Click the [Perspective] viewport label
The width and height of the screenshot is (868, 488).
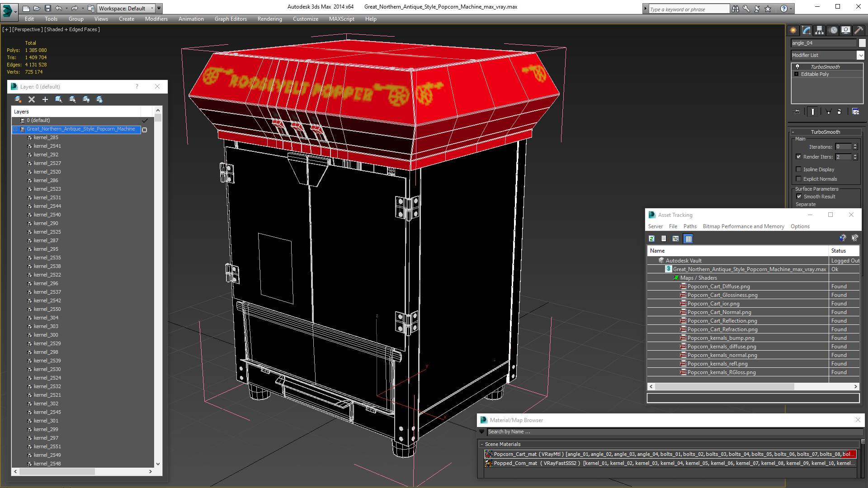28,29
